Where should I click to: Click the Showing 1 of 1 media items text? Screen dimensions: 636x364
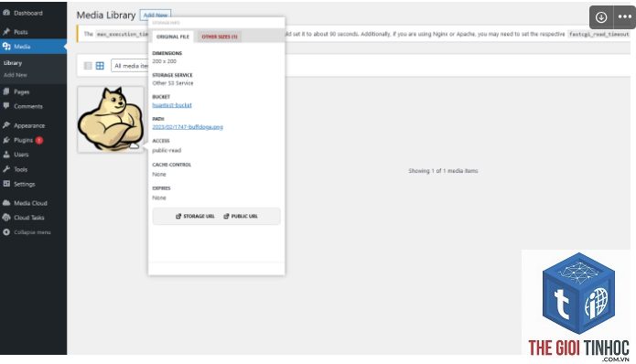point(443,171)
